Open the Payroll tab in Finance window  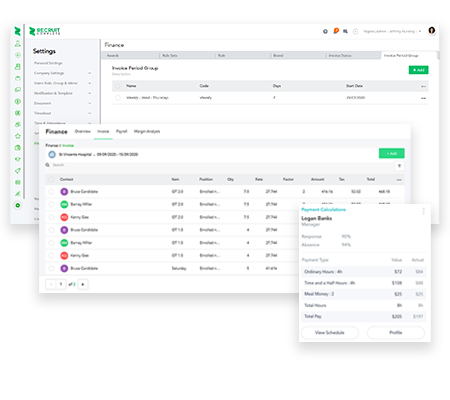point(122,131)
